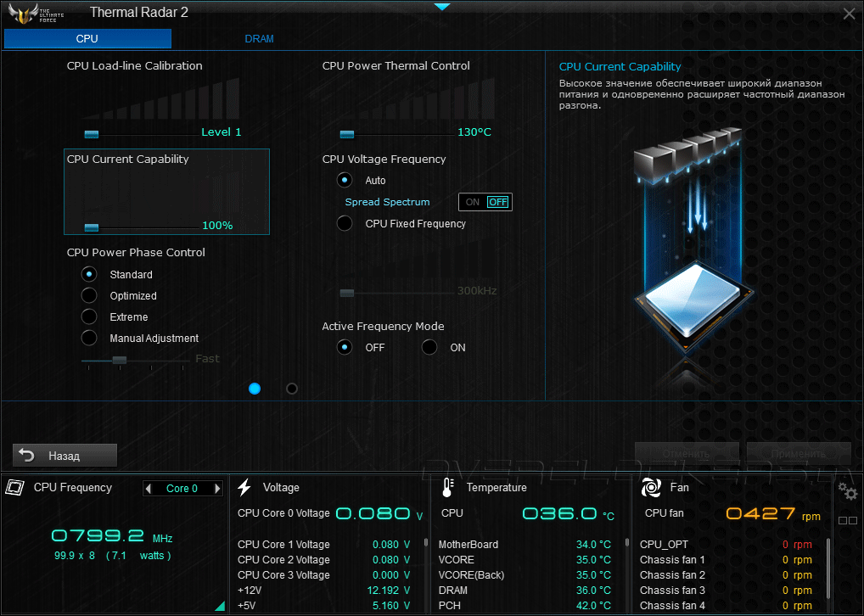Click the Chassis fan 1 row
Screen dimensions: 864x616
pos(727,560)
